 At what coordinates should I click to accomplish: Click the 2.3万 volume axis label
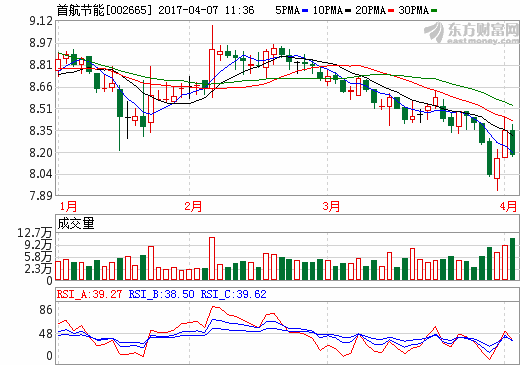point(38,269)
